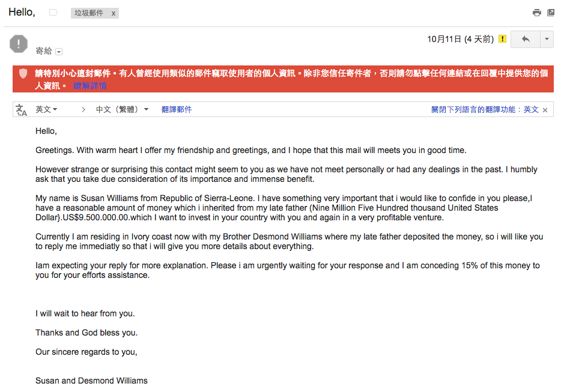The width and height of the screenshot is (564, 392).
Task: Dismiss the translation bar with x
Action: click(x=545, y=110)
